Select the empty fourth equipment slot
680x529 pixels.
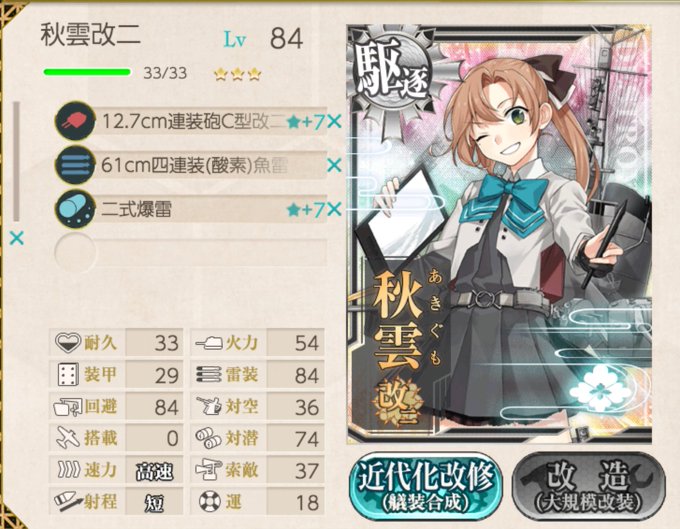(191, 252)
